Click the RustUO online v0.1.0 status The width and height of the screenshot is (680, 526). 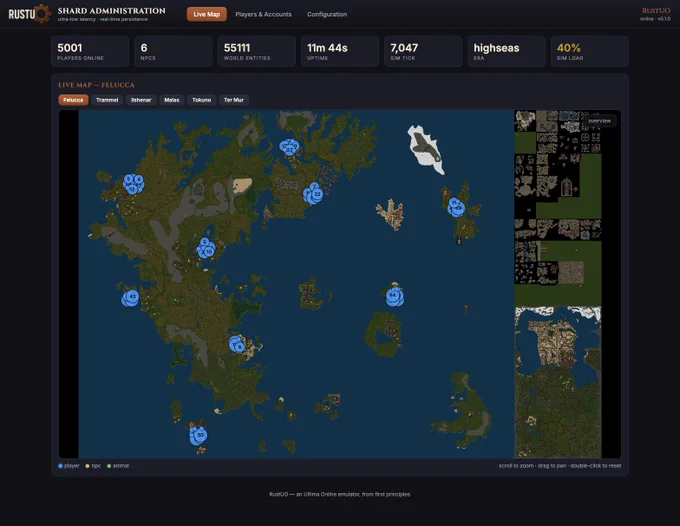pyautogui.click(x=655, y=14)
